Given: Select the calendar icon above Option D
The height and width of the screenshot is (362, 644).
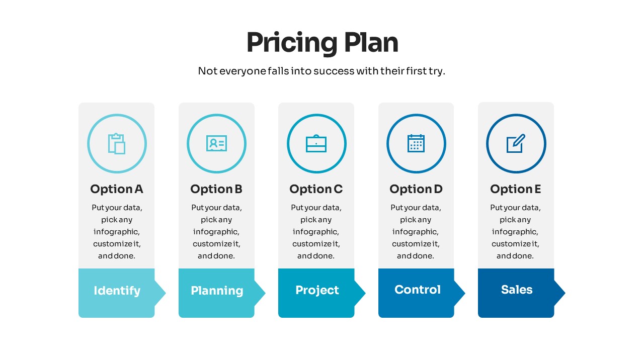Looking at the screenshot, I should click(x=416, y=144).
